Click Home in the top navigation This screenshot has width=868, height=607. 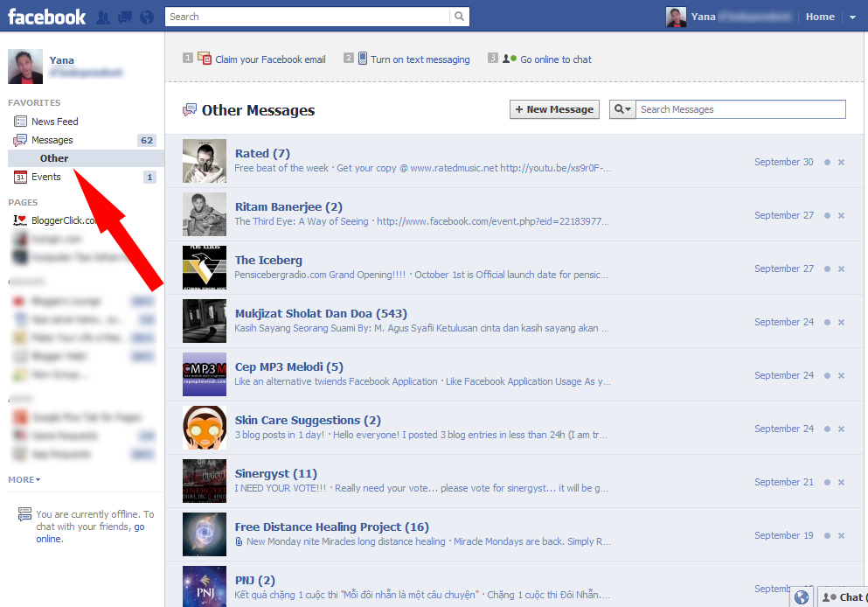820,16
